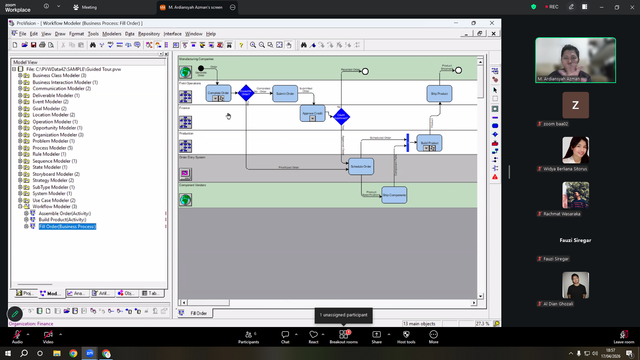The height and width of the screenshot is (360, 640).
Task: Select the blue line tool in palette
Action: 495,118
